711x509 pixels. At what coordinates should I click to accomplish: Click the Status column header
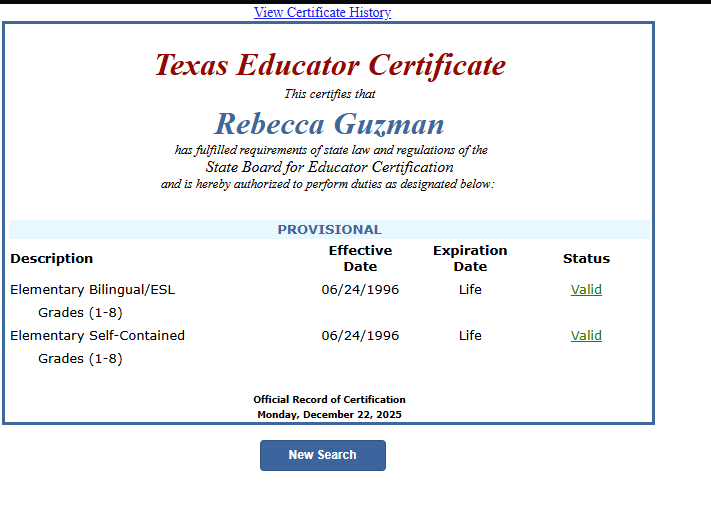point(586,258)
